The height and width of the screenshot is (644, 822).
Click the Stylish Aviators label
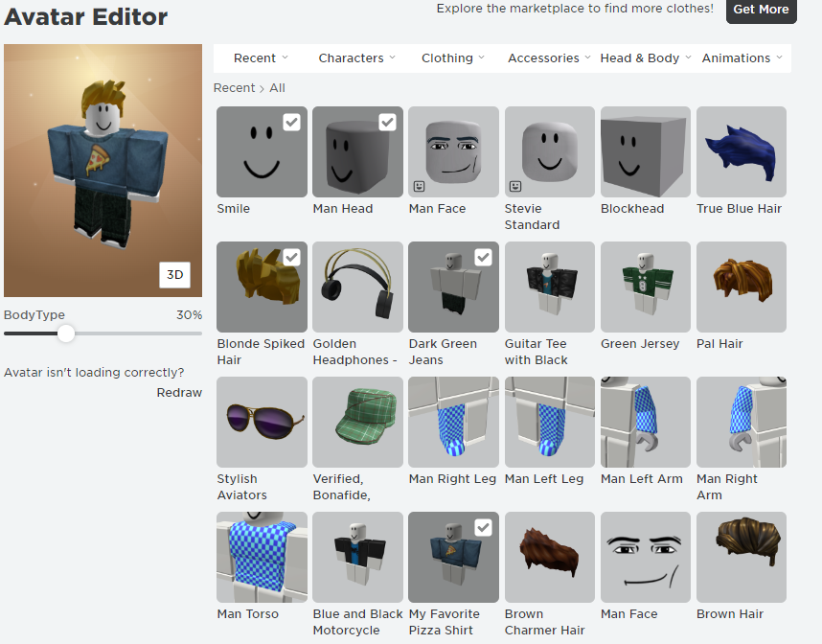pos(242,487)
